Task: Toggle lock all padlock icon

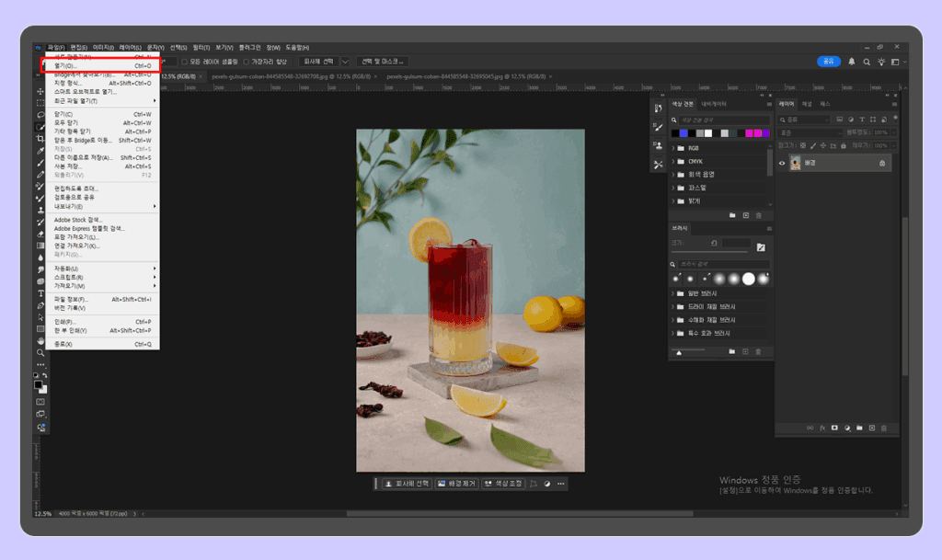Action: pos(844,145)
